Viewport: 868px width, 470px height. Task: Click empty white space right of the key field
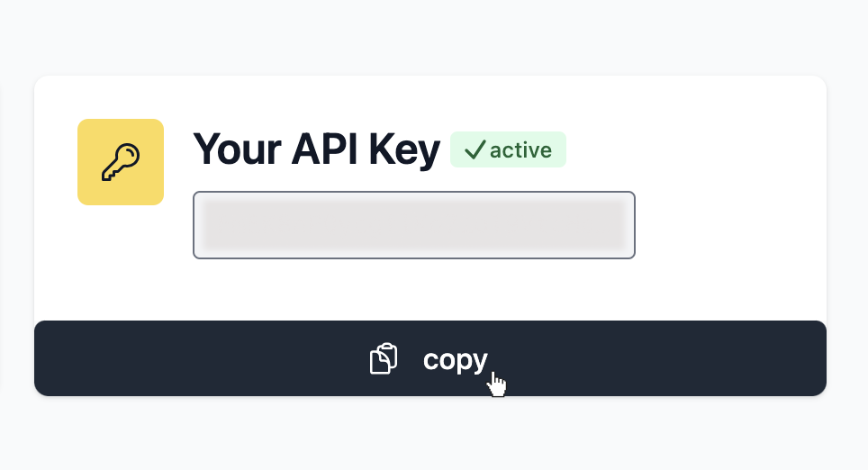(x=731, y=225)
